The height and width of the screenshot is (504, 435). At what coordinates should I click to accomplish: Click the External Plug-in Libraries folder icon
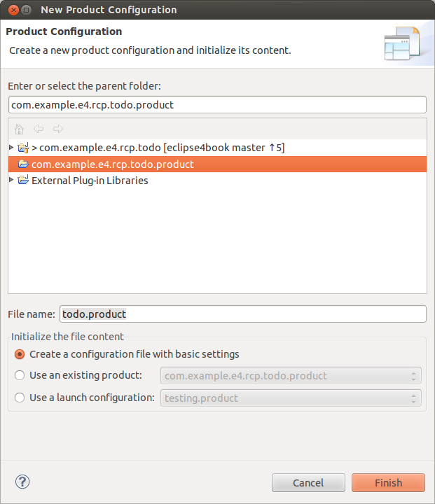point(23,181)
